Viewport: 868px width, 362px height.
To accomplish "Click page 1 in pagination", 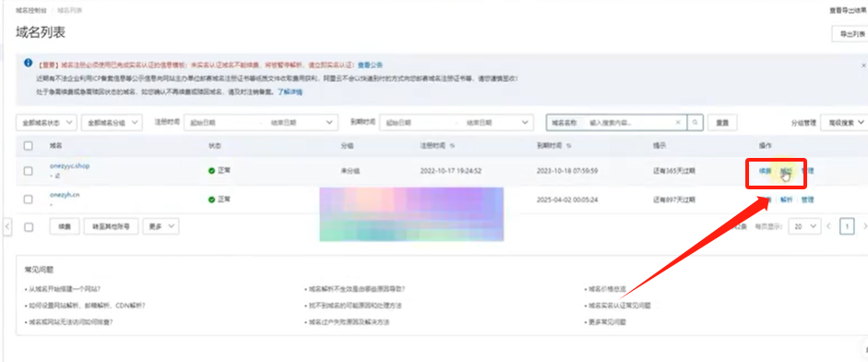I will coord(847,226).
